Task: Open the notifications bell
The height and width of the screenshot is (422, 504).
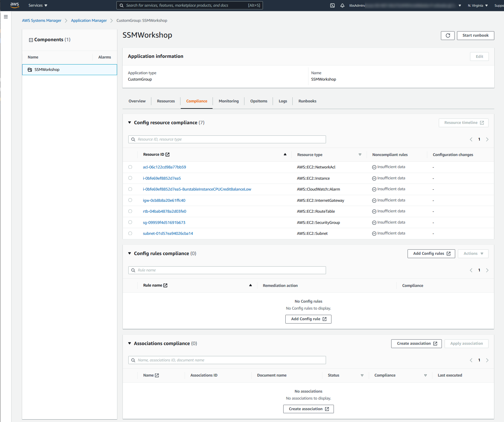Action: (342, 5)
